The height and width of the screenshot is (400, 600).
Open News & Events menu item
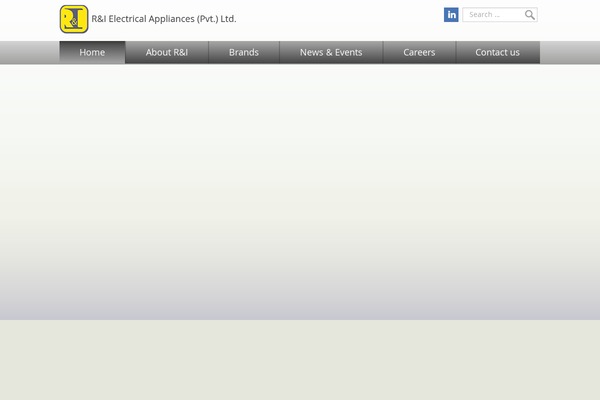click(331, 52)
